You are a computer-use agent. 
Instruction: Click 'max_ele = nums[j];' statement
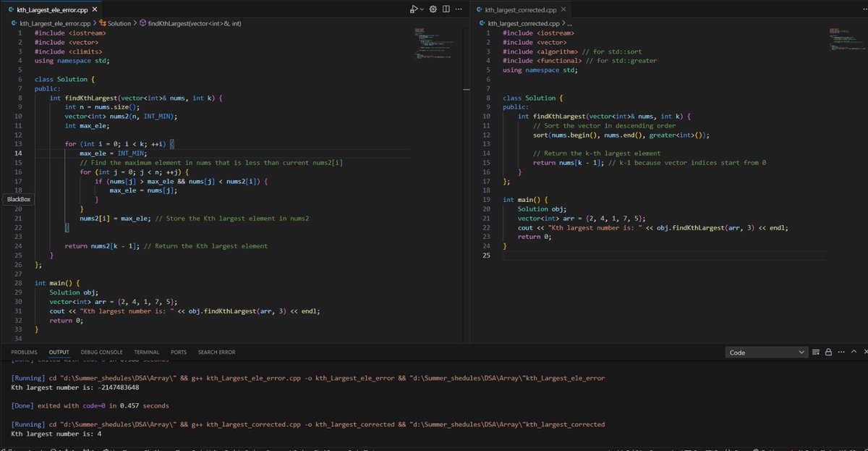143,190
